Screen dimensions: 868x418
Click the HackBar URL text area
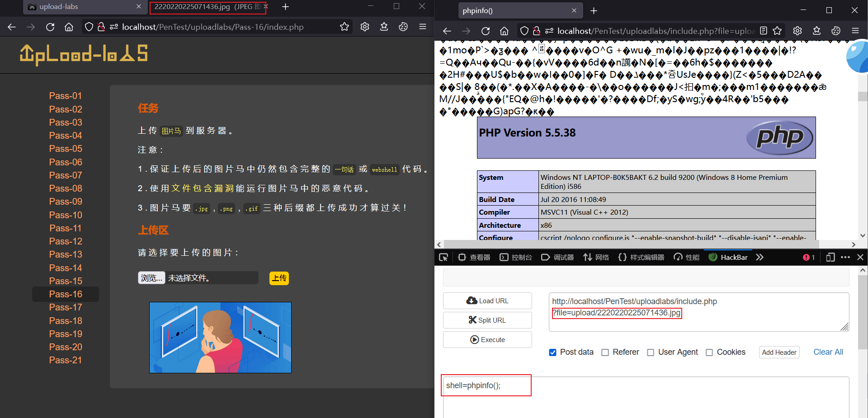pos(699,312)
